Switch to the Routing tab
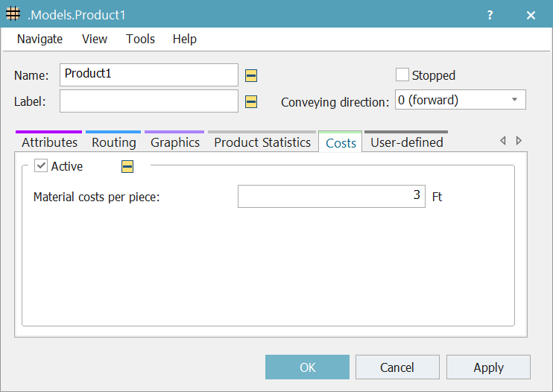 click(114, 142)
